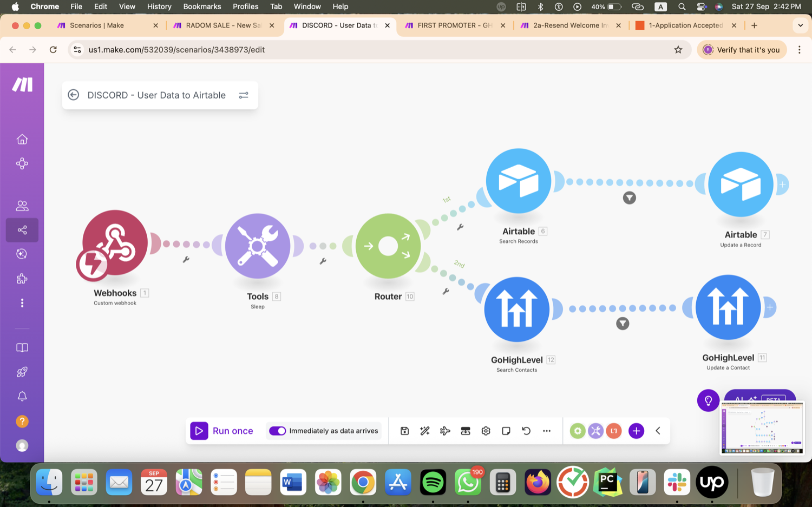The image size is (812, 507).
Task: Click the Auto-align magic wand icon
Action: (x=425, y=431)
